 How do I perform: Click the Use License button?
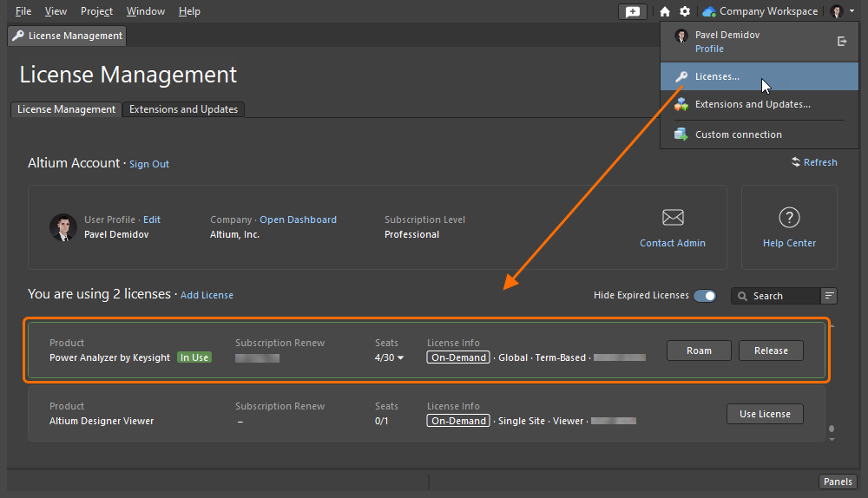[764, 414]
